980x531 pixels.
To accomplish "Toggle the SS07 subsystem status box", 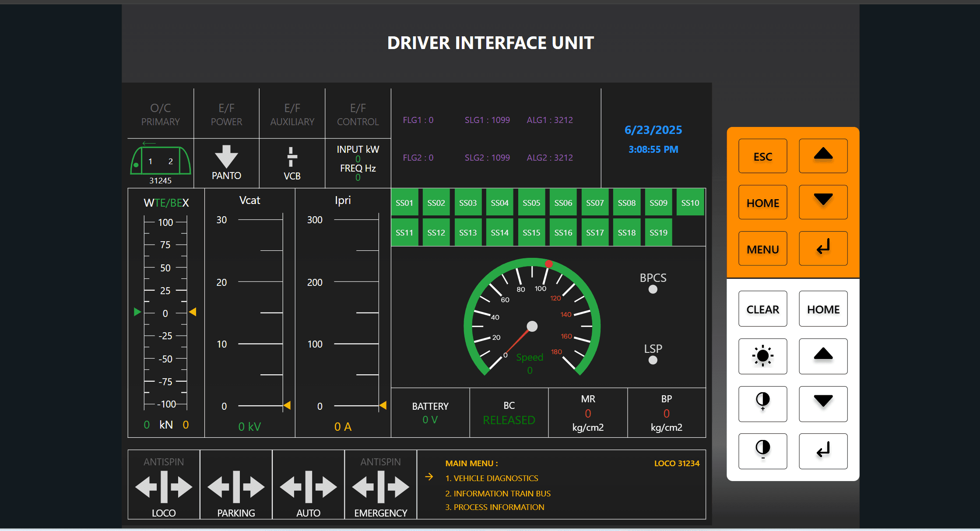I will click(595, 203).
